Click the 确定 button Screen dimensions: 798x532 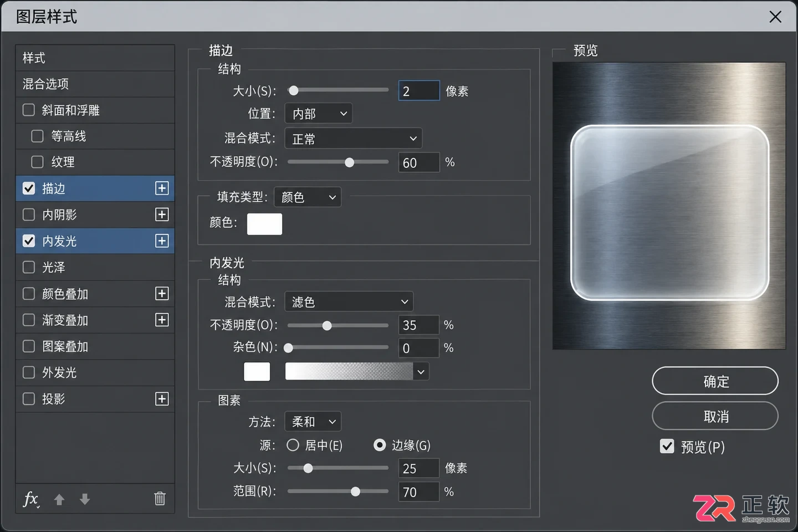click(x=715, y=381)
